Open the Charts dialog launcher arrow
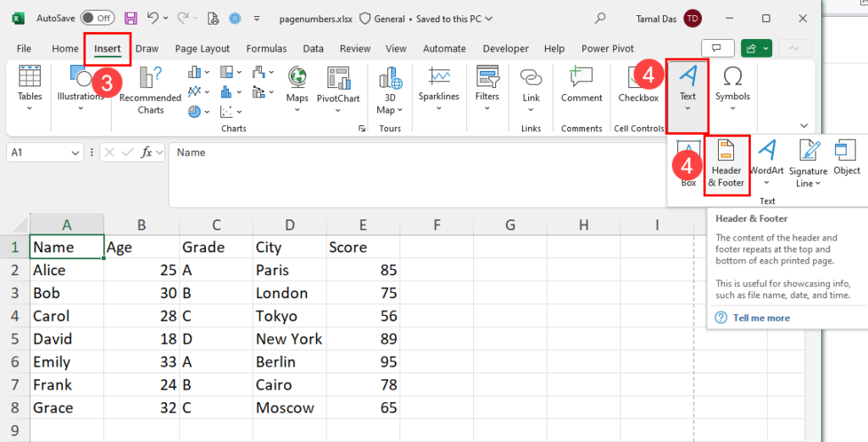This screenshot has height=442, width=868. (361, 129)
